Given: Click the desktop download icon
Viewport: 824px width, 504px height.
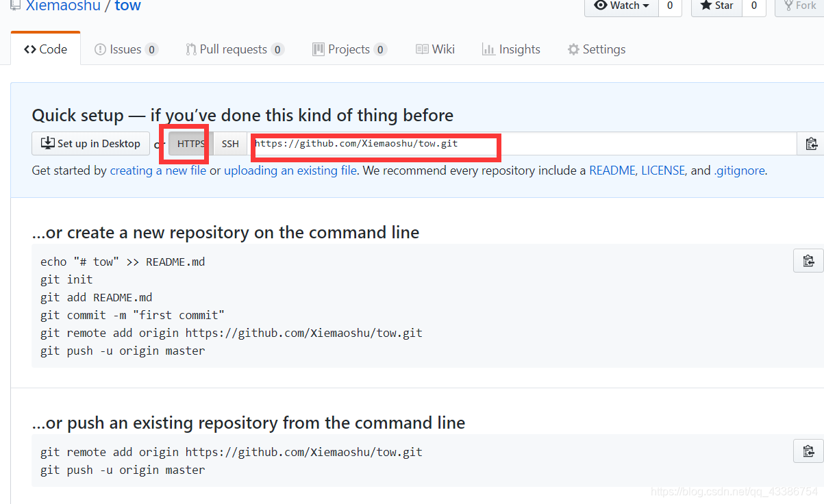Looking at the screenshot, I should (48, 143).
